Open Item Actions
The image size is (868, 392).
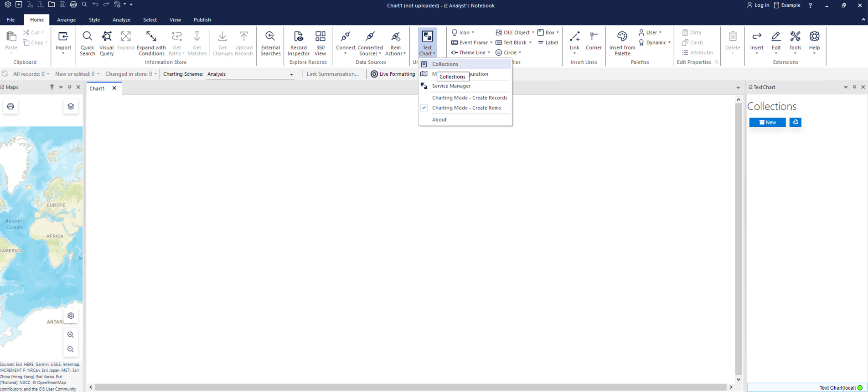click(395, 42)
